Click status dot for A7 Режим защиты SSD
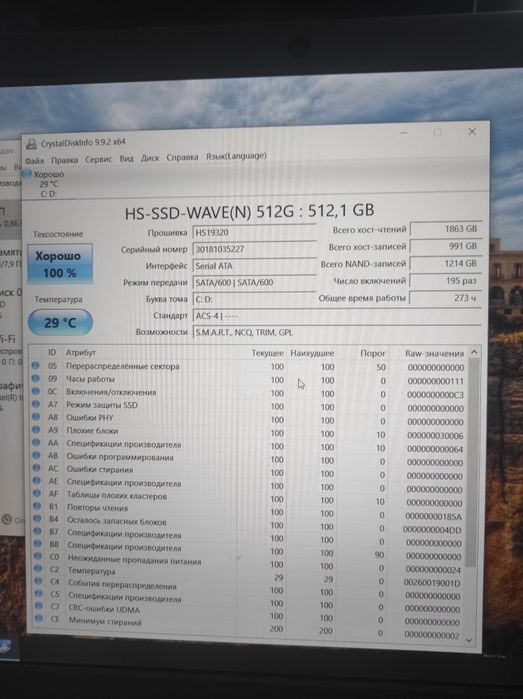The height and width of the screenshot is (699, 523). click(x=36, y=404)
